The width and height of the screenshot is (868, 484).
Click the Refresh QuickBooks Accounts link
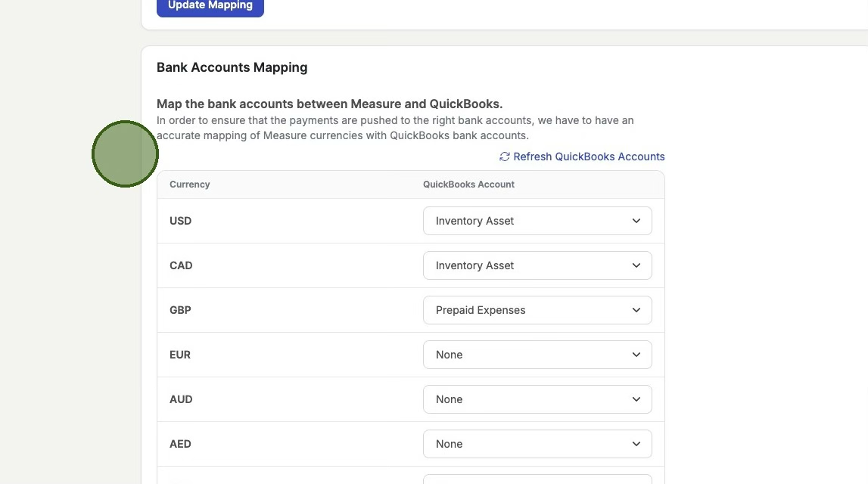[589, 157]
